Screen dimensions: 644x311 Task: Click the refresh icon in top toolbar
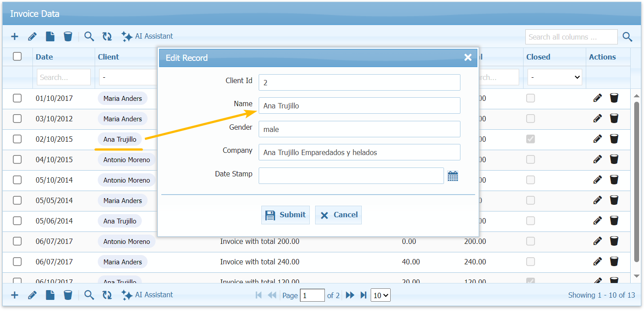107,37
